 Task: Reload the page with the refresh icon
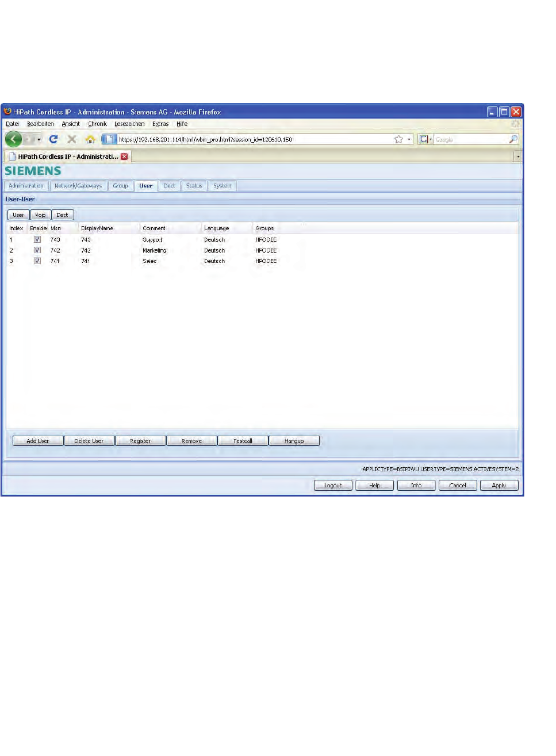(x=53, y=139)
